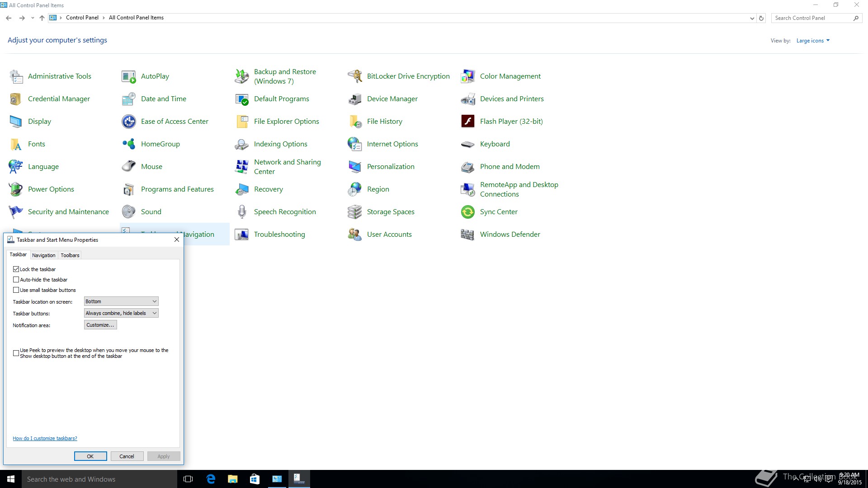Enable Auto-hide the taskbar checkbox
Screen dimensions: 868x488
pyautogui.click(x=16, y=280)
